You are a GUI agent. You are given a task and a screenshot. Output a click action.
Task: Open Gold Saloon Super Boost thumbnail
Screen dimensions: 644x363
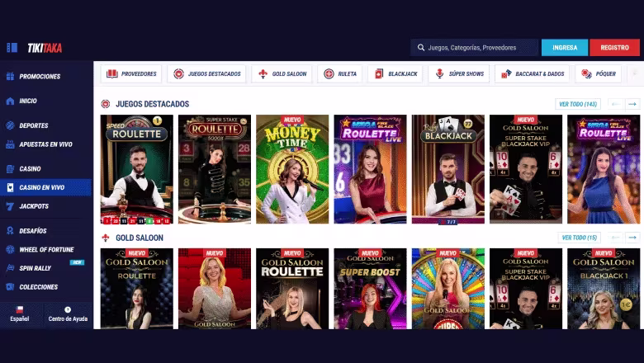click(370, 289)
